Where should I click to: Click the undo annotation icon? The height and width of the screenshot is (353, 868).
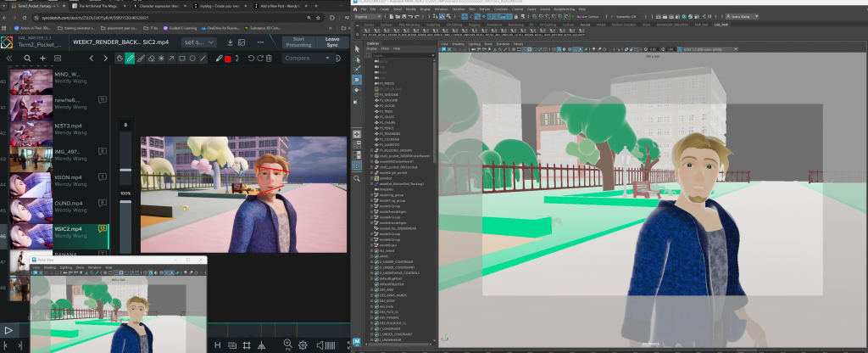point(251,59)
